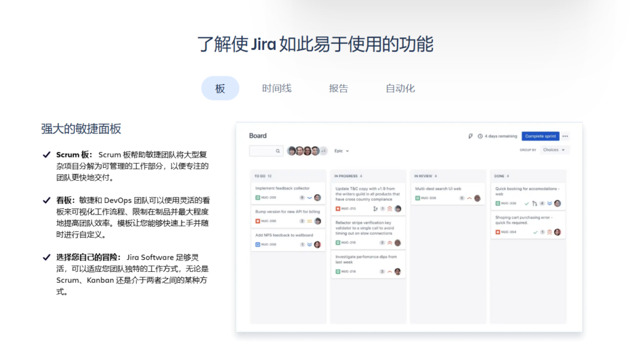Click the assignee avatar on NUC-205
630x364 pixels.
317,197
